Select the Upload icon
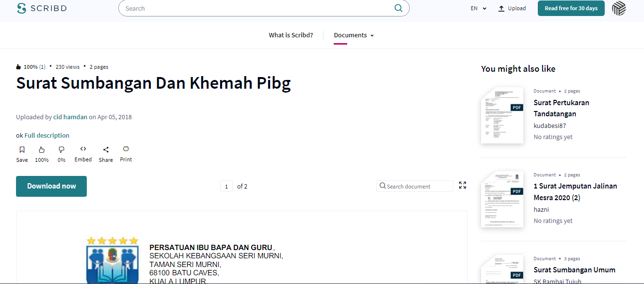The image size is (644, 284). (x=501, y=8)
